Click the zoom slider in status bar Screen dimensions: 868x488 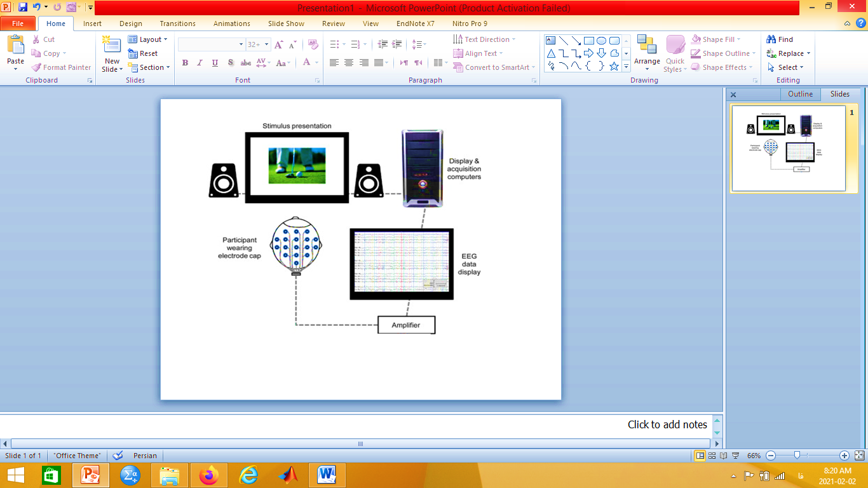[x=797, y=456]
